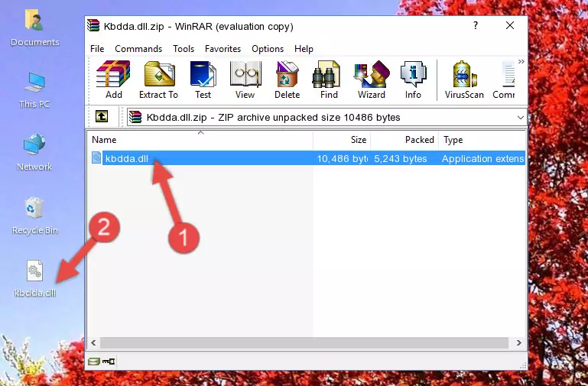
Task: Launch the Wizard
Action: 372,80
